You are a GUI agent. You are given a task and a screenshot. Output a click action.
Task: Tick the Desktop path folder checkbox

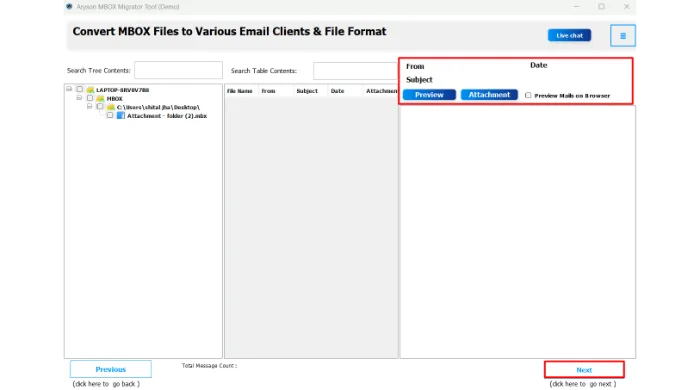pyautogui.click(x=100, y=107)
